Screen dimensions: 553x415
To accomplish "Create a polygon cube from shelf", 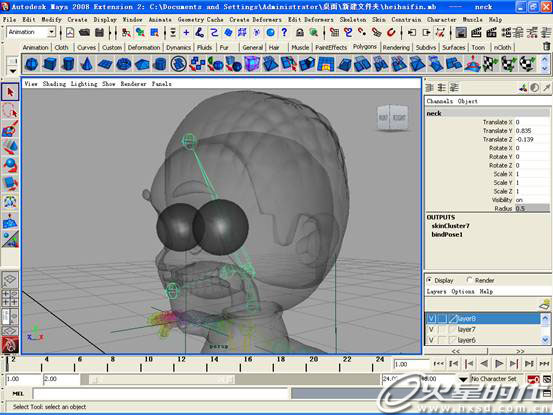I will (x=50, y=64).
